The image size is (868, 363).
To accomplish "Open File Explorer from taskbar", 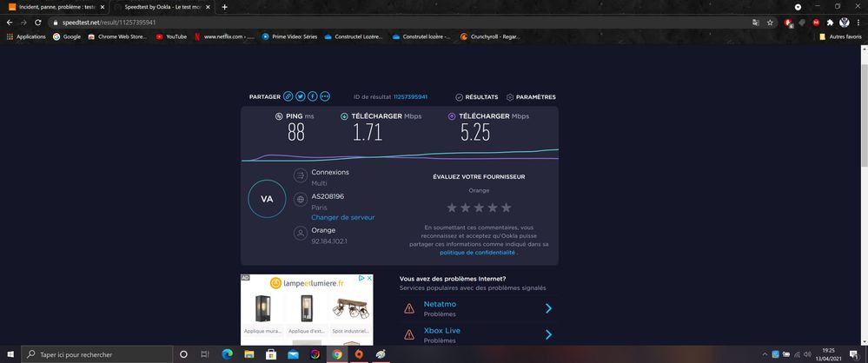I will 249,354.
